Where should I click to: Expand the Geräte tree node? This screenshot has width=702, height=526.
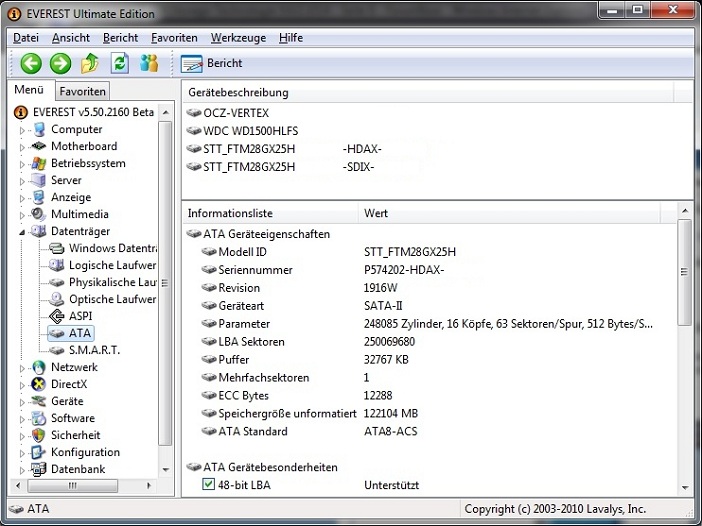point(22,402)
